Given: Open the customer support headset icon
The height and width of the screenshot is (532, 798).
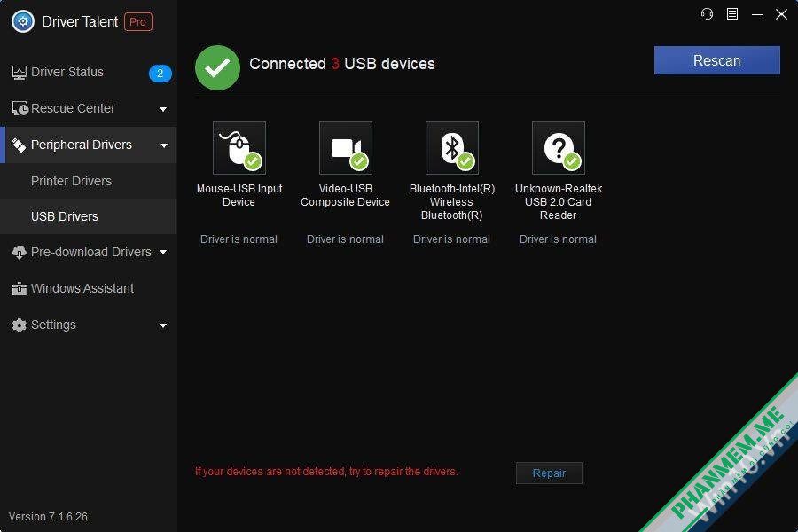Looking at the screenshot, I should pyautogui.click(x=707, y=14).
